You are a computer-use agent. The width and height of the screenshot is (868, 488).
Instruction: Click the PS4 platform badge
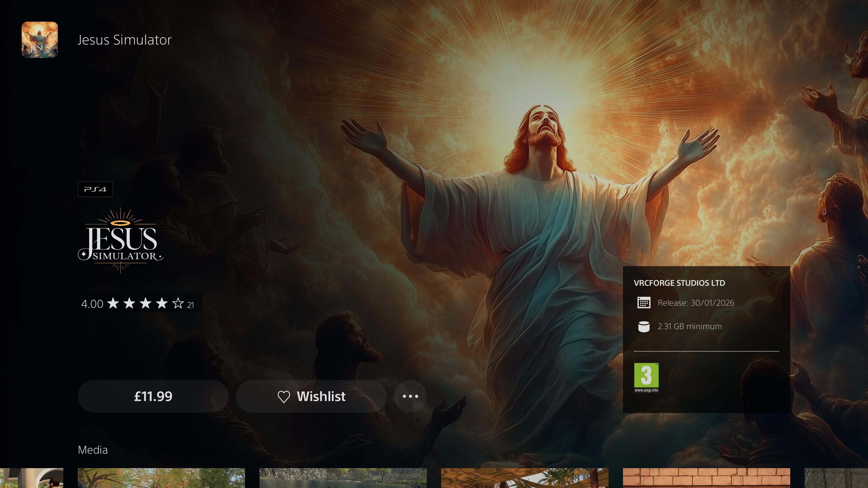(95, 189)
